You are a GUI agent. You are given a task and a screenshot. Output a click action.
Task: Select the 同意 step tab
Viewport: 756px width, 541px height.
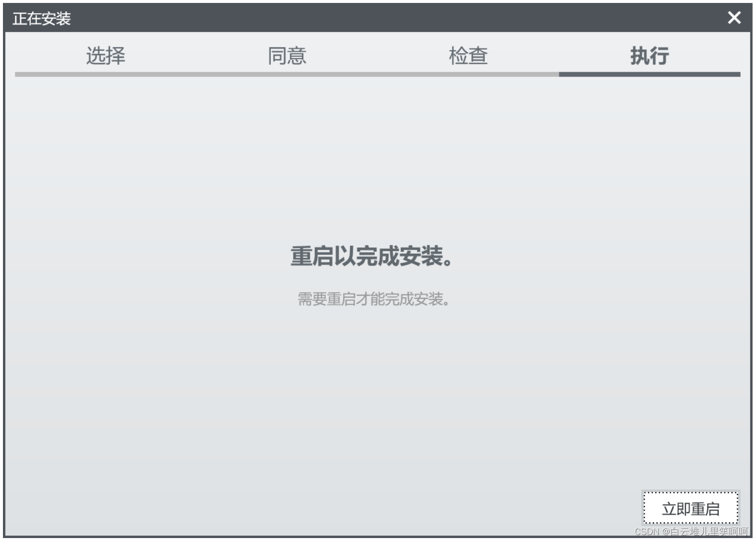click(287, 55)
